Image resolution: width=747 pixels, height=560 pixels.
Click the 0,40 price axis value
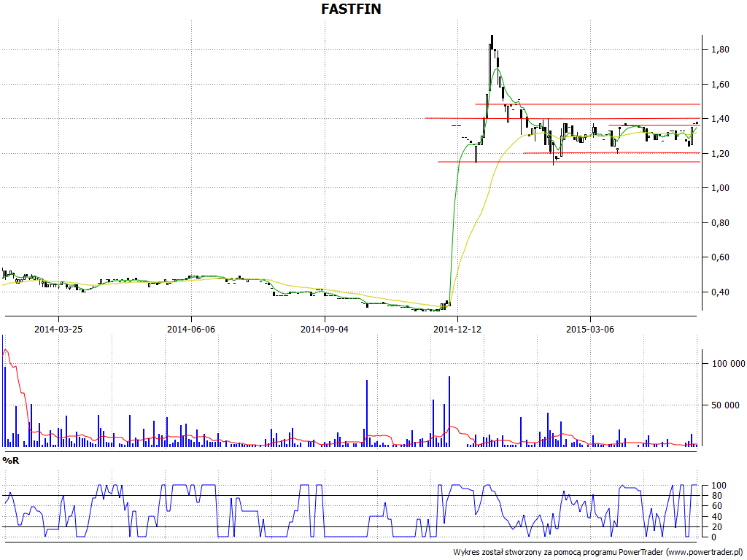(720, 292)
